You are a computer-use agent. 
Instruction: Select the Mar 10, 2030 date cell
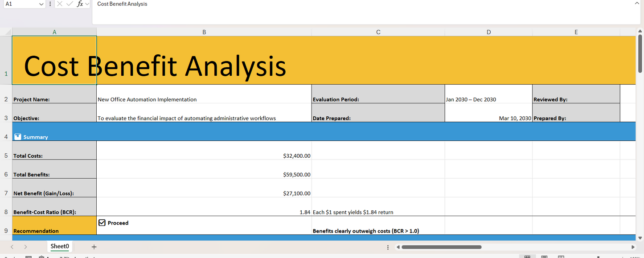[x=488, y=113]
